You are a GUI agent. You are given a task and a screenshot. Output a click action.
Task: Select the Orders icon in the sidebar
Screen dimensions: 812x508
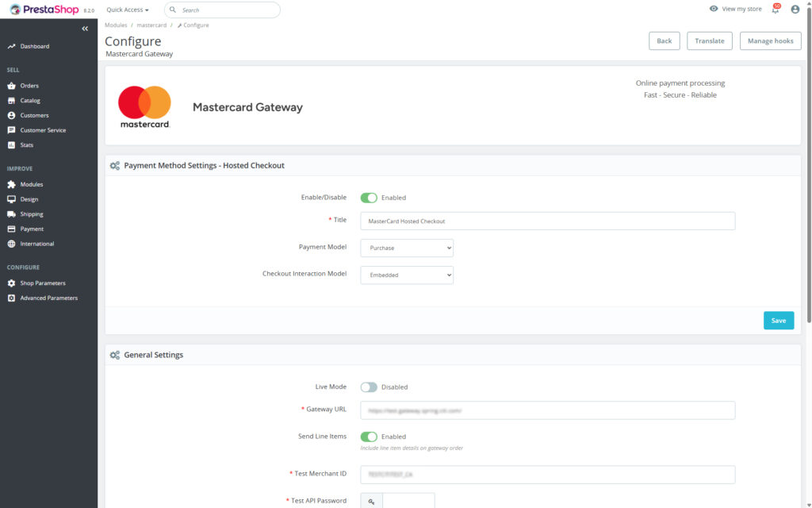[x=13, y=85]
